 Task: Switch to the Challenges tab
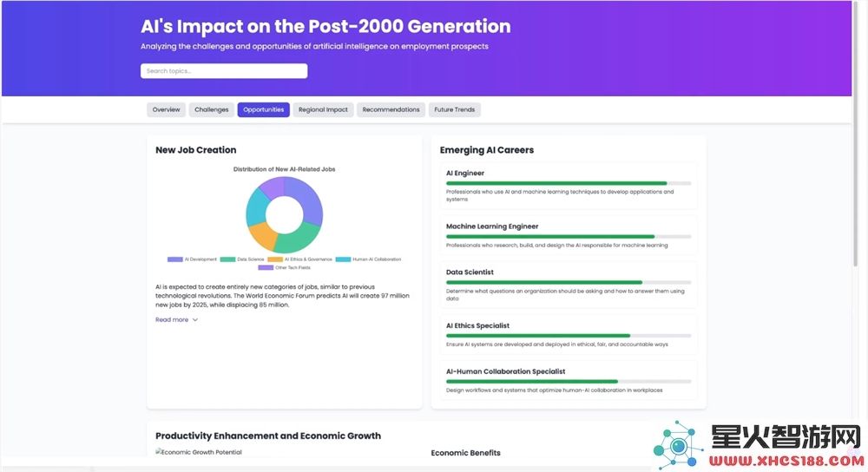coord(212,109)
